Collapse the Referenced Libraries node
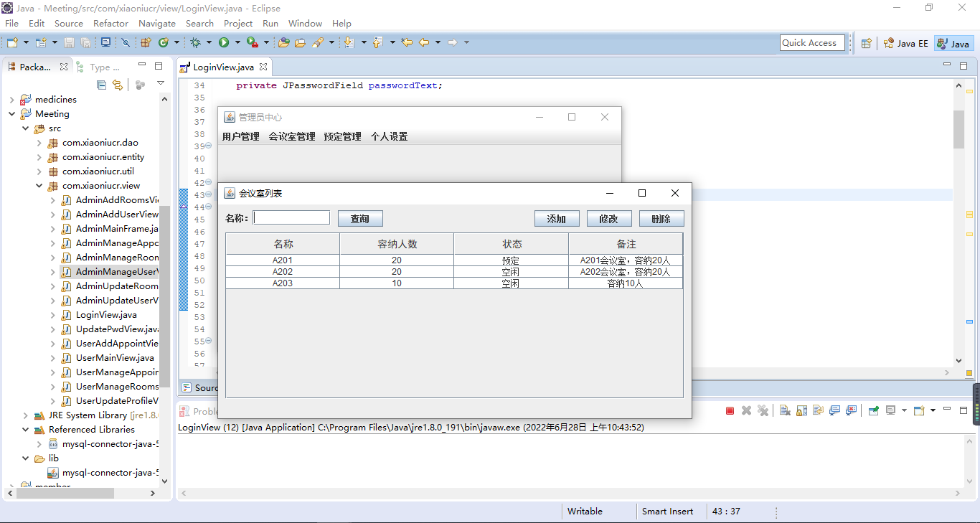Viewport: 980px width, 523px height. [x=26, y=430]
